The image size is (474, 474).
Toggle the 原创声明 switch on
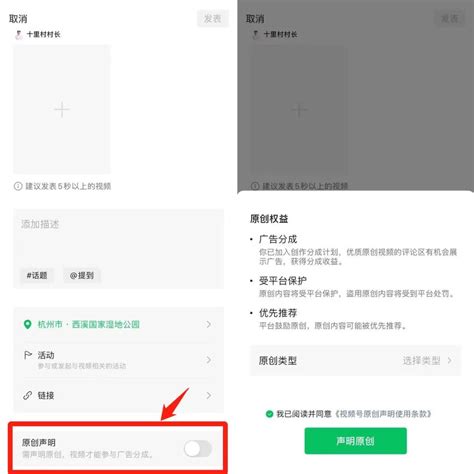click(x=198, y=449)
